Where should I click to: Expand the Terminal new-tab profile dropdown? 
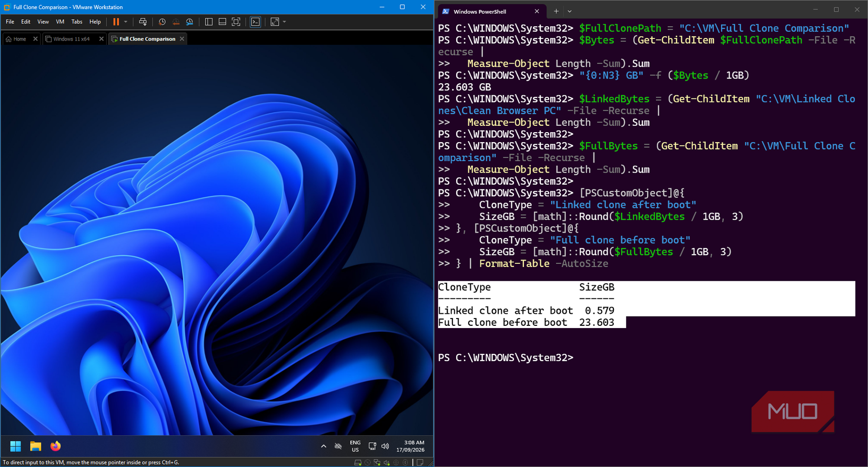(x=570, y=12)
